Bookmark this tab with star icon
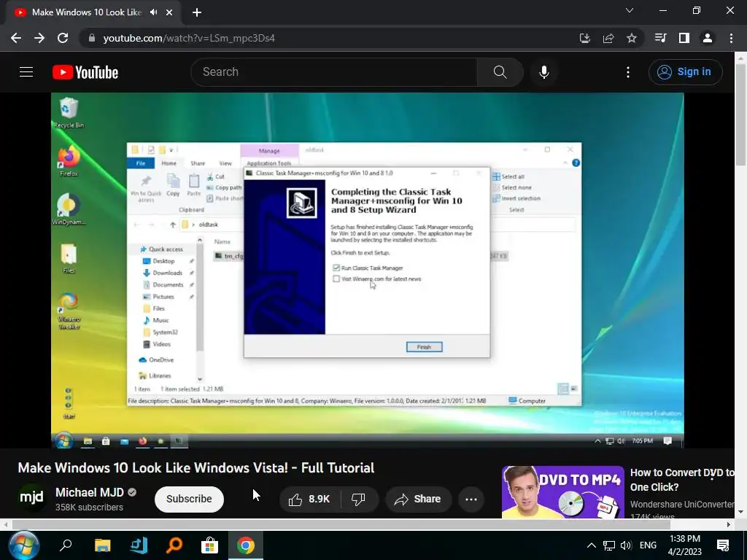 pyautogui.click(x=632, y=38)
